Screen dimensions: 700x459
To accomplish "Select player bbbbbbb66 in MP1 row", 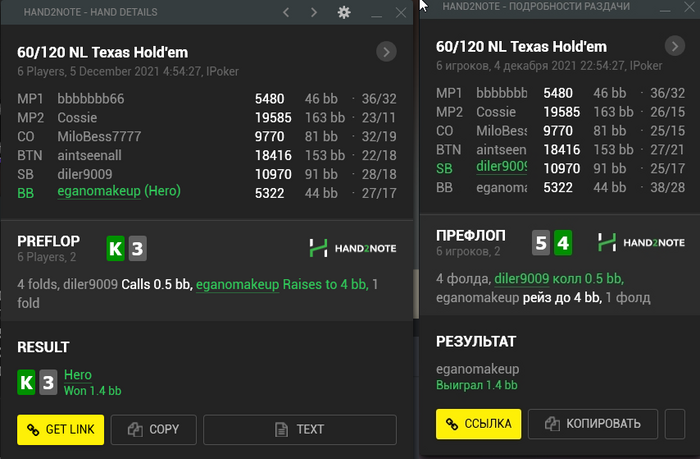I will click(x=91, y=99).
